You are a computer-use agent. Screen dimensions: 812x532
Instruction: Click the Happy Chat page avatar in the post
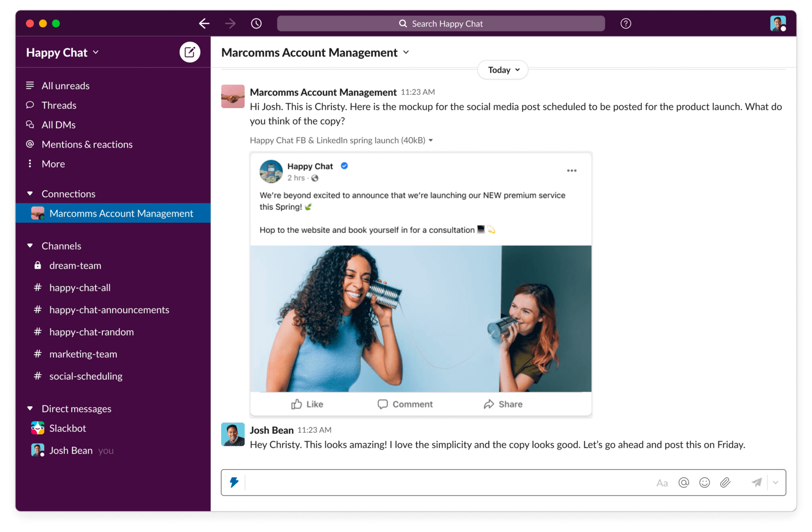(271, 171)
